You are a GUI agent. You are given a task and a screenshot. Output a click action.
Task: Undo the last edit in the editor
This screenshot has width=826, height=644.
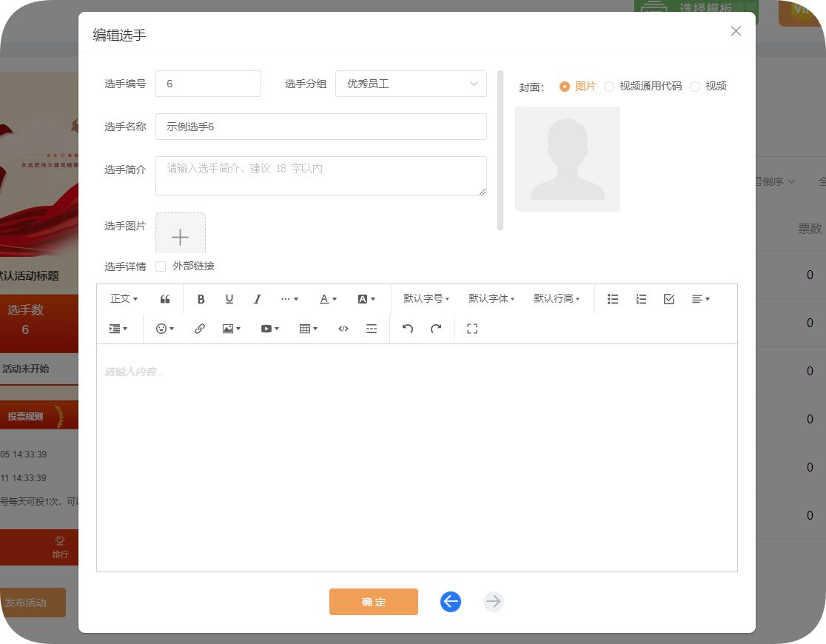[x=407, y=329]
